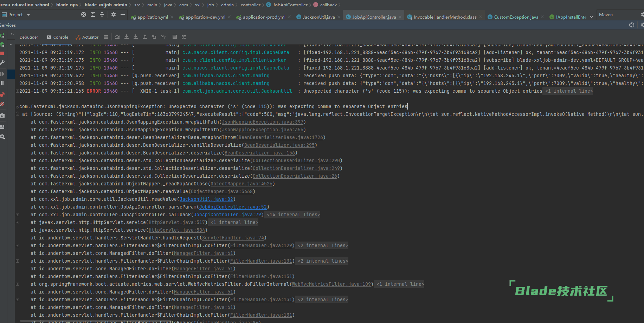Click View Breakpoints icon

click(x=2, y=95)
